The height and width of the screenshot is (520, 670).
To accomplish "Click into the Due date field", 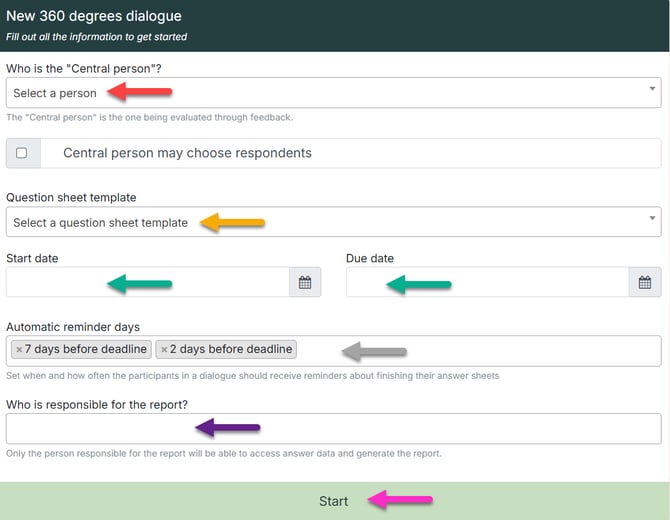I will [488, 283].
